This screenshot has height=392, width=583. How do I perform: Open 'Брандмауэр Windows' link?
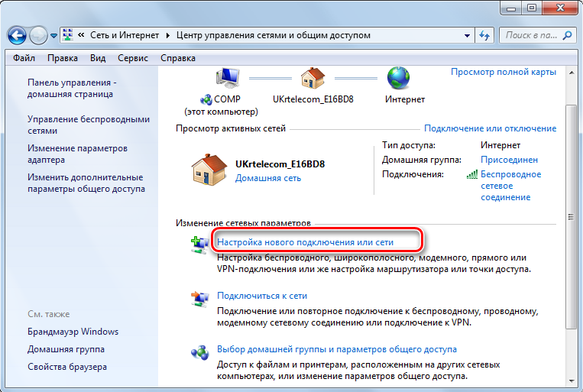pos(73,332)
